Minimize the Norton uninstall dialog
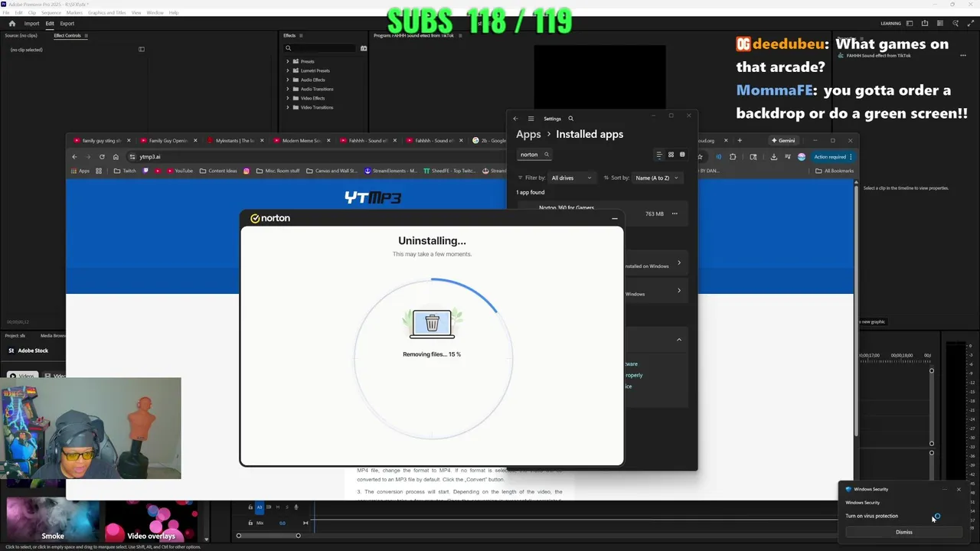This screenshot has width=980, height=551. [614, 219]
